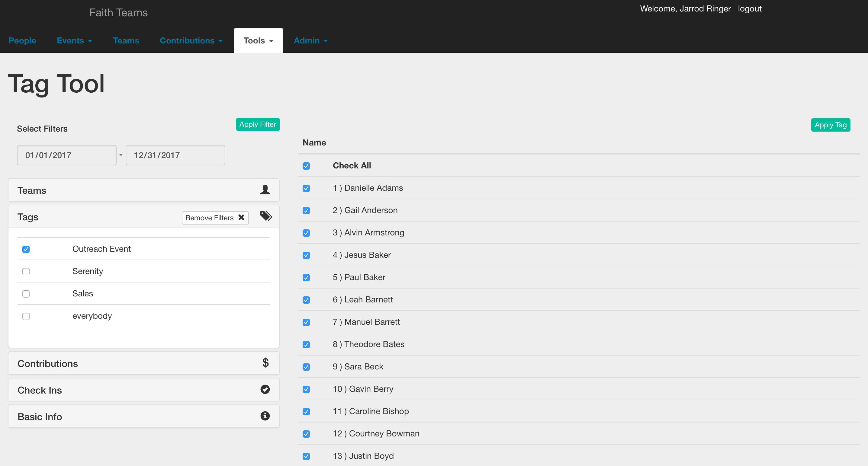
Task: Open the Contributions nav dropdown
Action: point(191,41)
